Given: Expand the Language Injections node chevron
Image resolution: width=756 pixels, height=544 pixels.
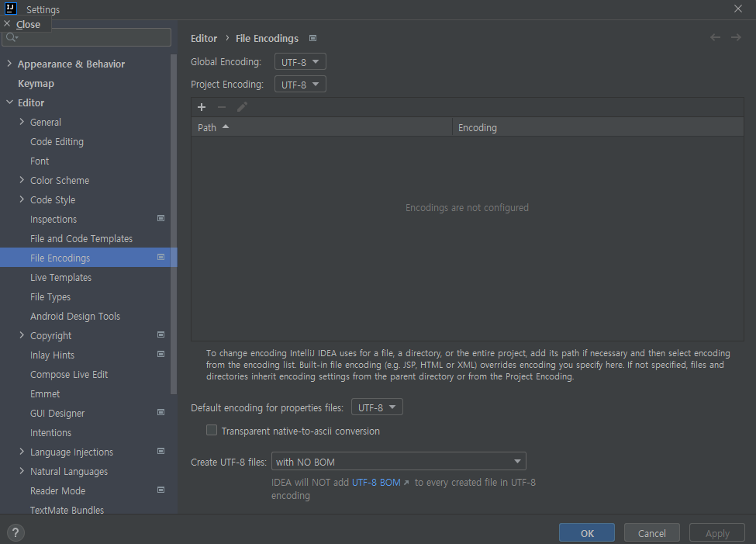Looking at the screenshot, I should [22, 452].
